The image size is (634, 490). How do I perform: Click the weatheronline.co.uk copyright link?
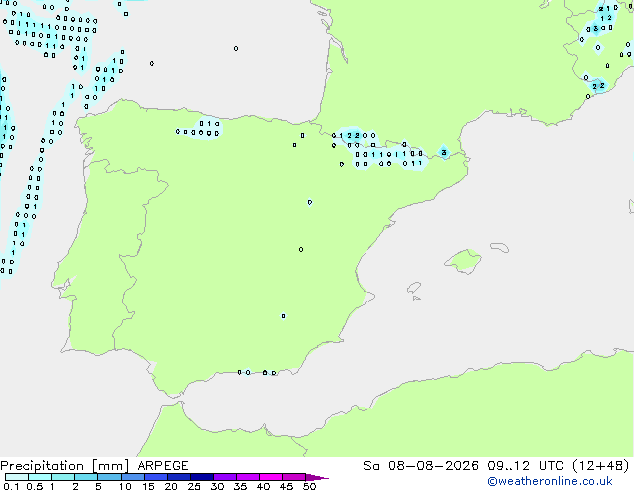pyautogui.click(x=550, y=481)
